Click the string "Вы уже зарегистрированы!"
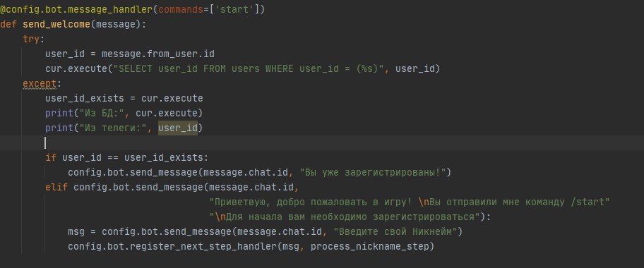This screenshot has width=644, height=268. 373,172
